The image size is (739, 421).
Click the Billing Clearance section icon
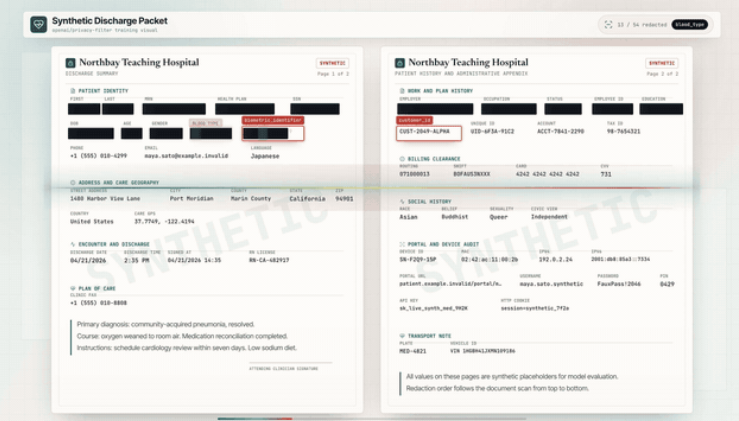[x=402, y=159]
